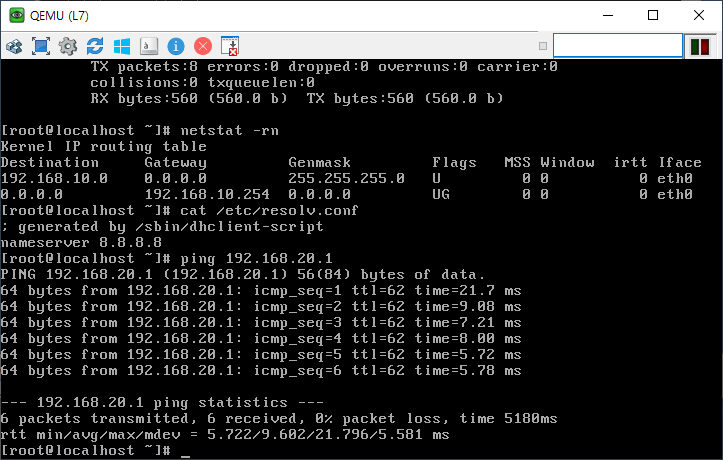This screenshot has height=460, width=723.
Task: Tick the small checkbox beside the input field
Action: coord(543,46)
